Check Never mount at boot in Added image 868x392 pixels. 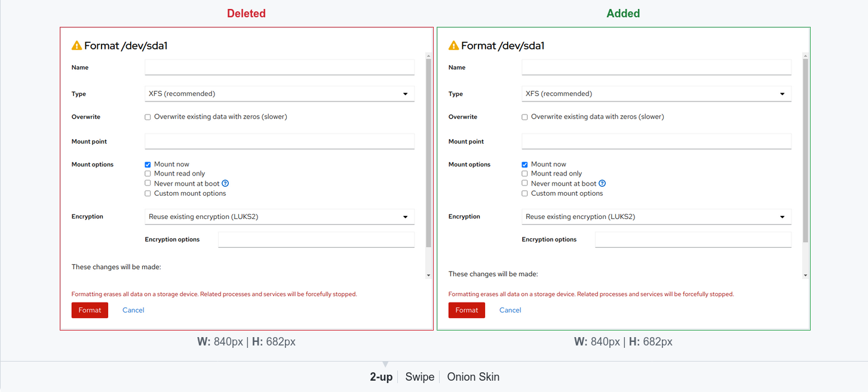[525, 183]
